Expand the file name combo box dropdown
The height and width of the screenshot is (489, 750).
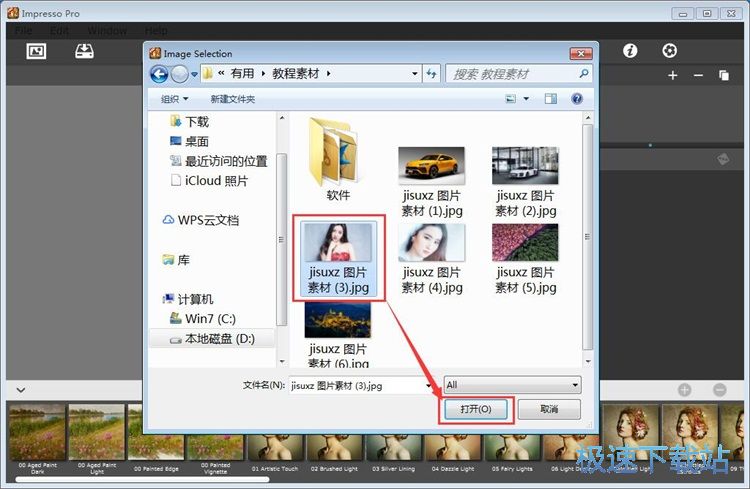(429, 385)
